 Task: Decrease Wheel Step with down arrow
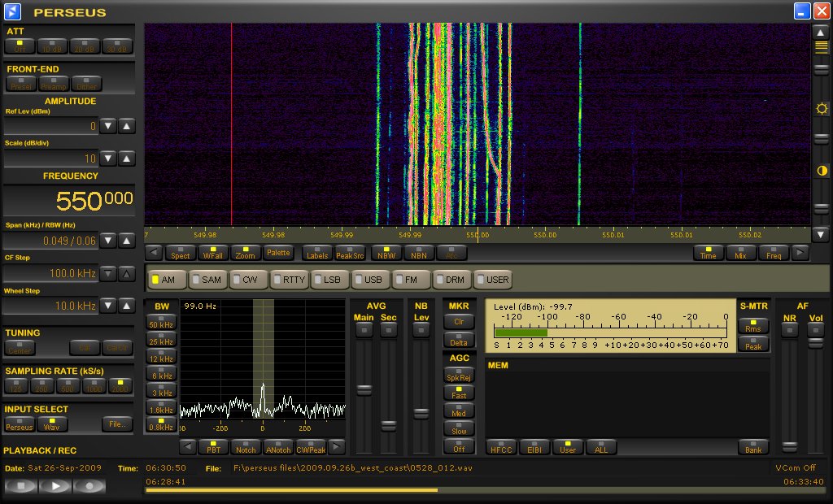pyautogui.click(x=108, y=306)
